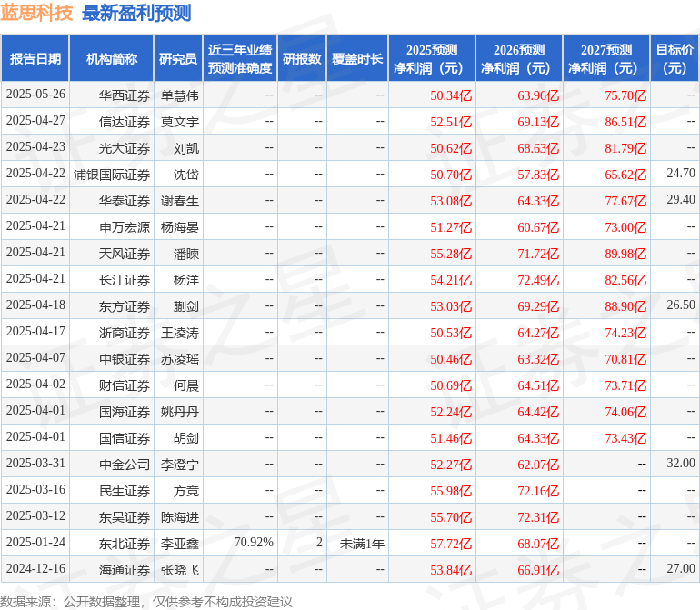The image size is (700, 610).
Task: Click the 2027预测净利润 column header
Action: (x=606, y=58)
